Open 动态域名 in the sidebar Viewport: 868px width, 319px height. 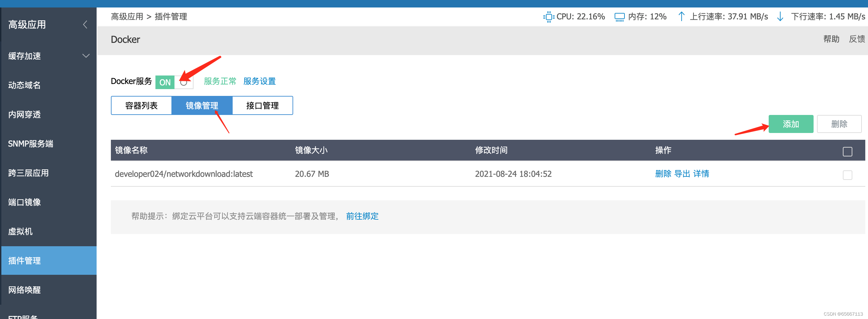coord(24,85)
